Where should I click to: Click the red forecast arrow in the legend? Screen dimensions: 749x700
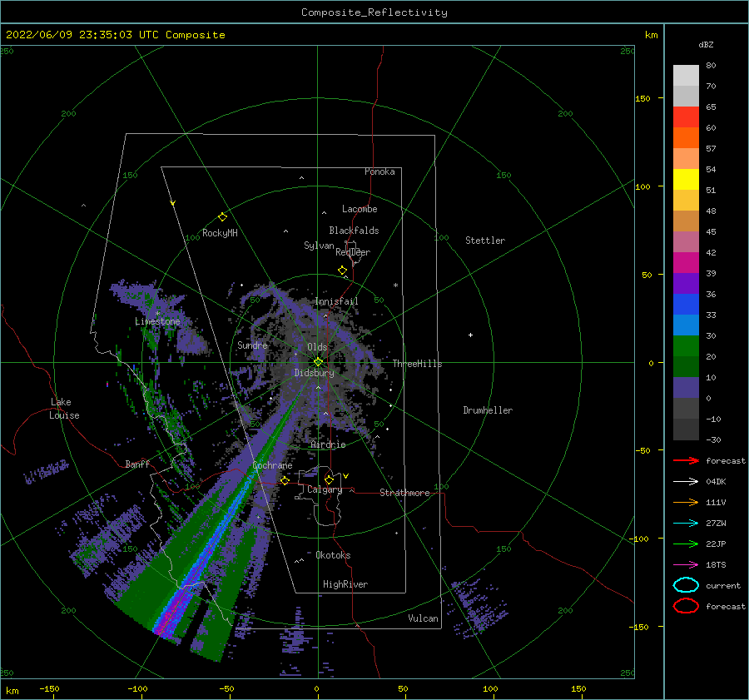click(x=686, y=460)
